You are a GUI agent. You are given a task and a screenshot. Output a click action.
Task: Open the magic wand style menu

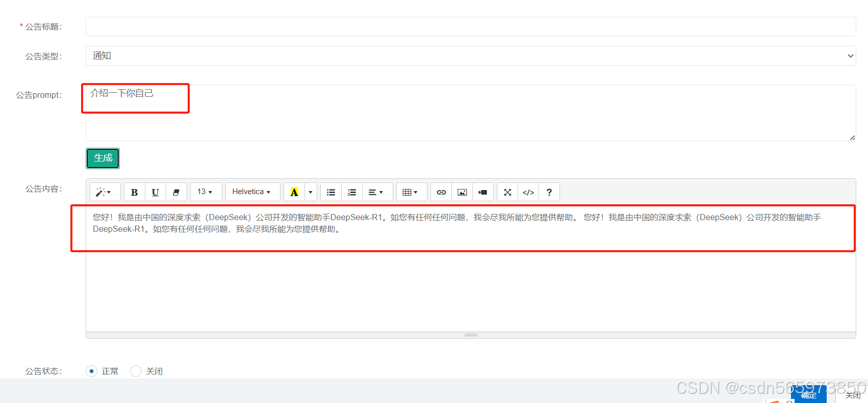[105, 192]
